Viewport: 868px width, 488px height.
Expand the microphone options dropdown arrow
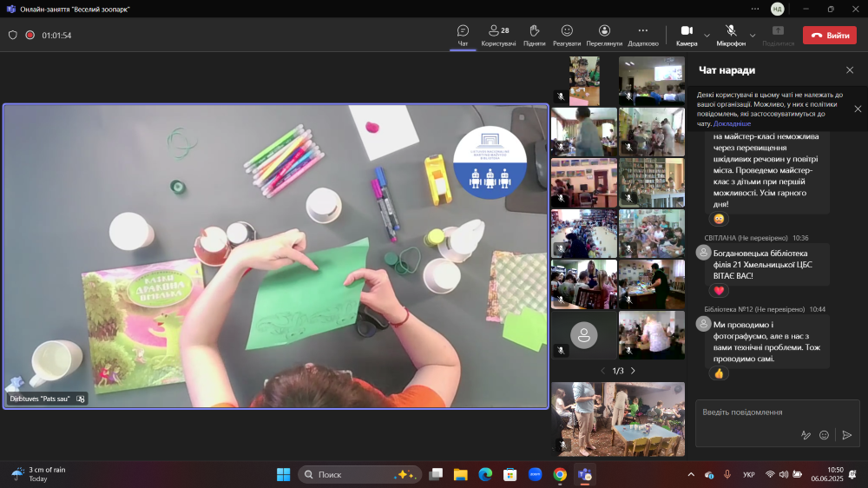pos(753,36)
